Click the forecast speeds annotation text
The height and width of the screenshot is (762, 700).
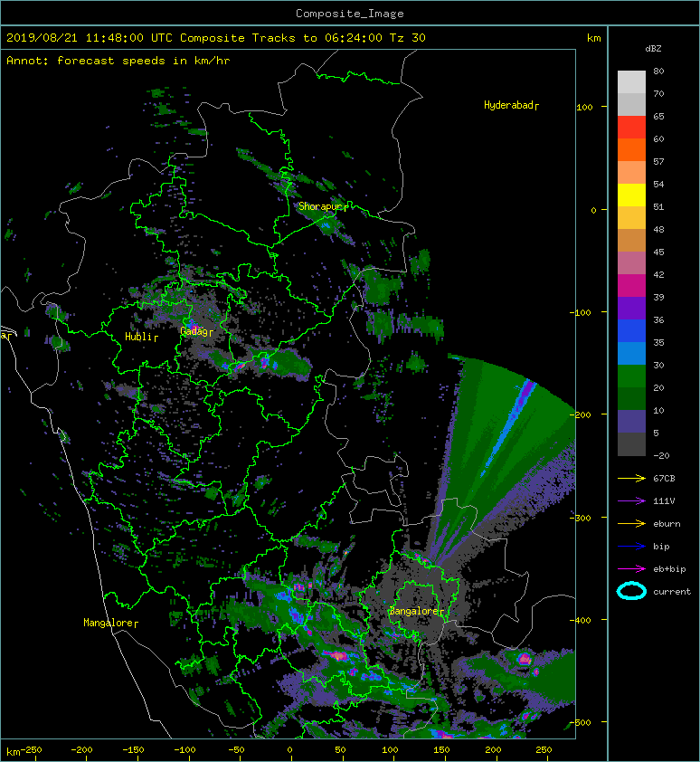pyautogui.click(x=143, y=61)
